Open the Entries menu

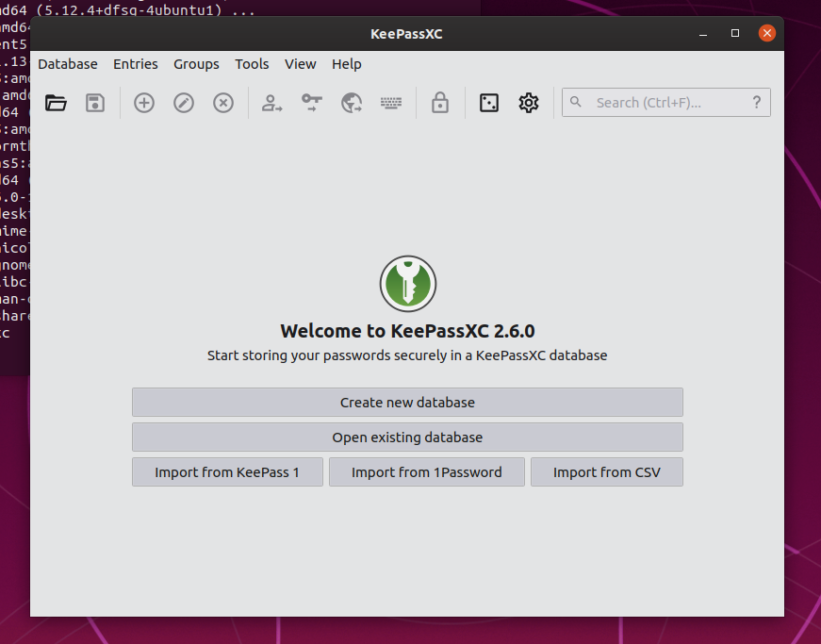(x=136, y=64)
